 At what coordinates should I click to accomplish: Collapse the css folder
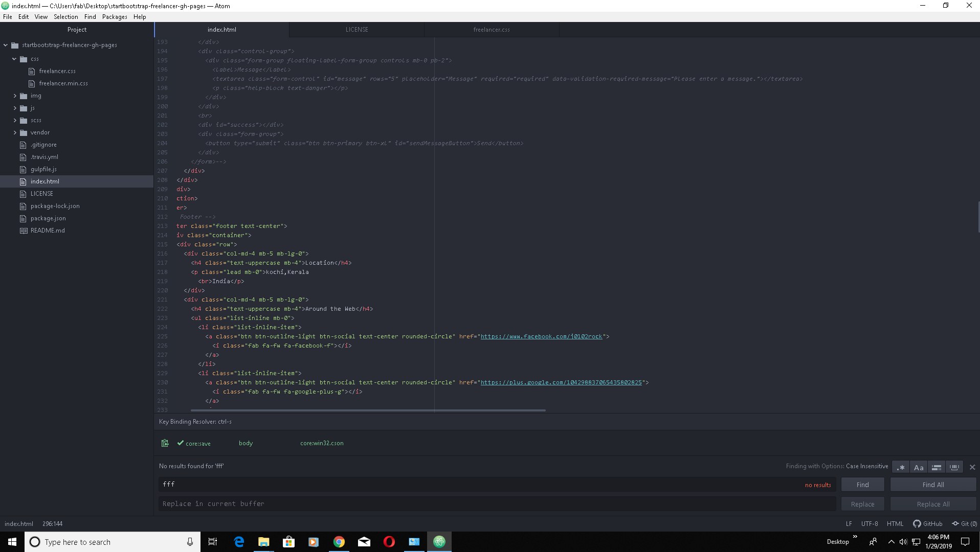(14, 59)
